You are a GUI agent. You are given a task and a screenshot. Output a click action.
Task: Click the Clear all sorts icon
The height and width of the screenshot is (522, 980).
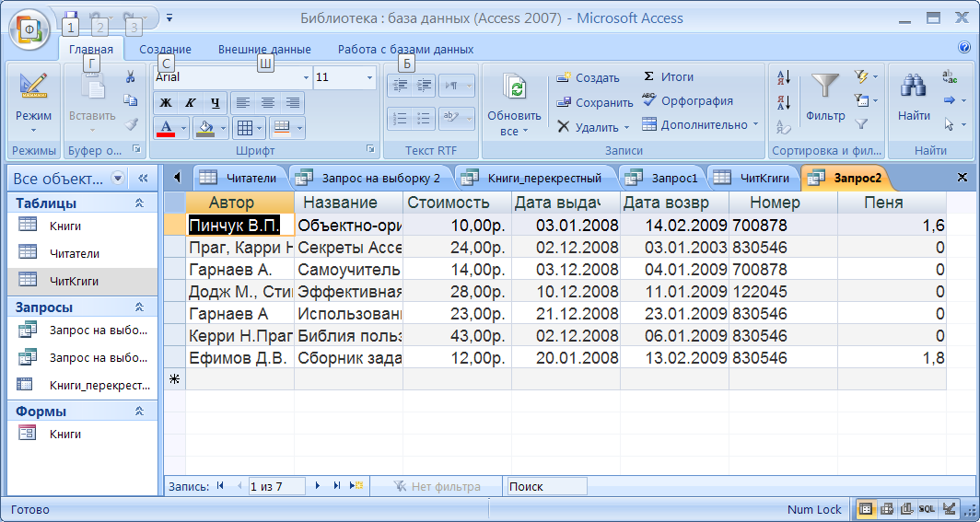click(x=784, y=127)
